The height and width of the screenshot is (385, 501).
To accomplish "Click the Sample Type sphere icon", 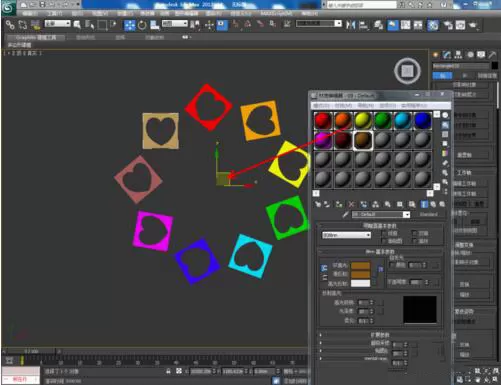I will pos(445,115).
